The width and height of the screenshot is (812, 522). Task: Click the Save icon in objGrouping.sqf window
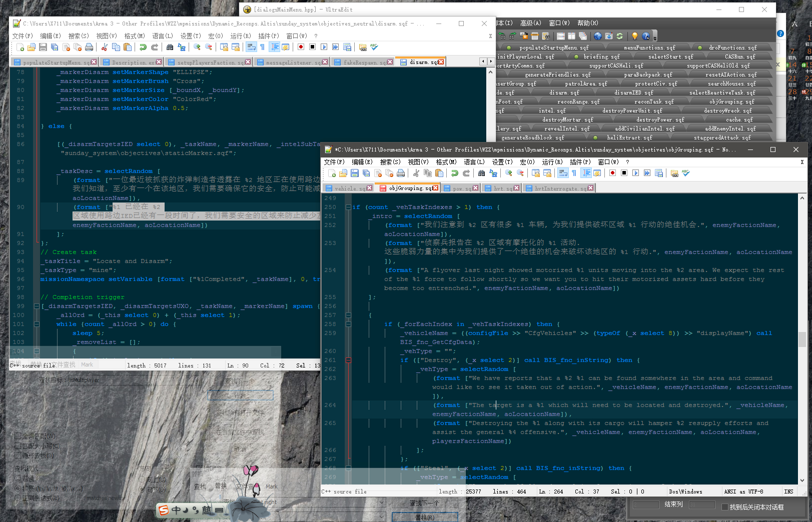coord(355,173)
